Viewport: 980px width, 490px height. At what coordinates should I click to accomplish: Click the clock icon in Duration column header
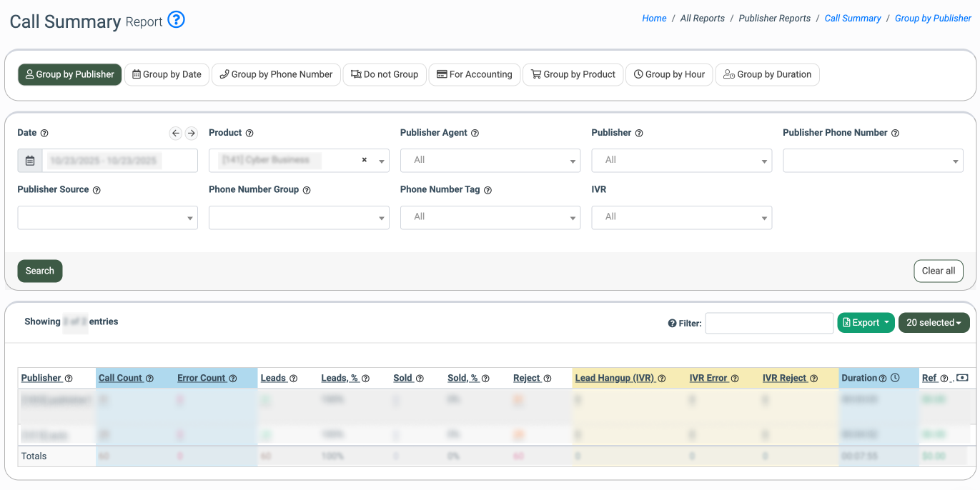click(895, 378)
